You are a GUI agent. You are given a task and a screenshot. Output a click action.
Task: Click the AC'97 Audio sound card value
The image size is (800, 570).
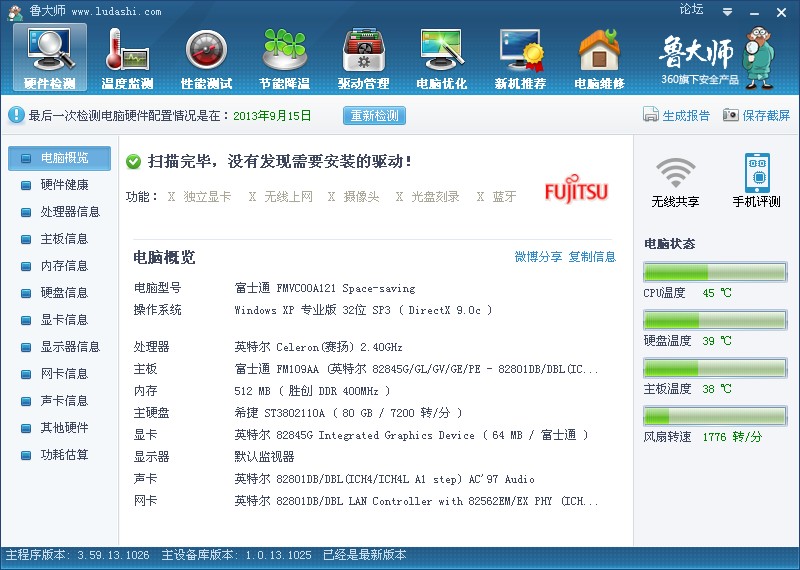pyautogui.click(x=385, y=479)
